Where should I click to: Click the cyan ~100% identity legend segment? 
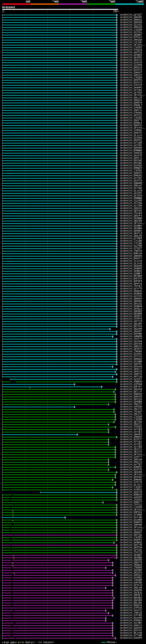pos(130,4)
